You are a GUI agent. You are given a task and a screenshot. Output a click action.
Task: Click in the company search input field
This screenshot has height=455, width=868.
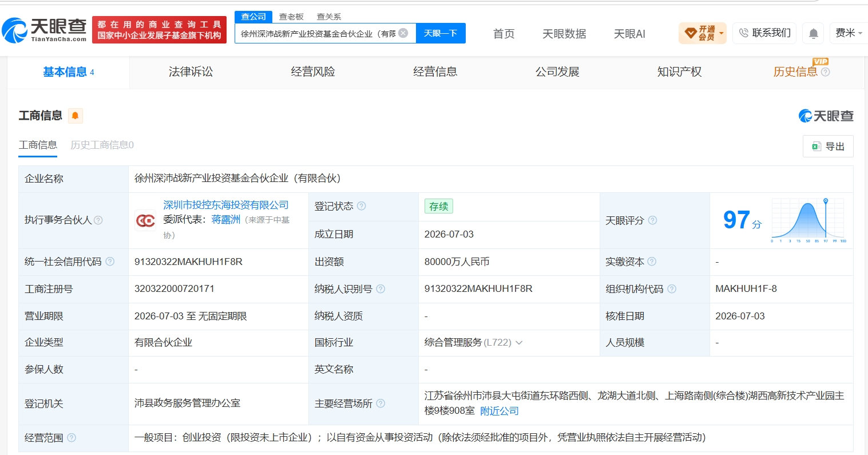tap(318, 33)
